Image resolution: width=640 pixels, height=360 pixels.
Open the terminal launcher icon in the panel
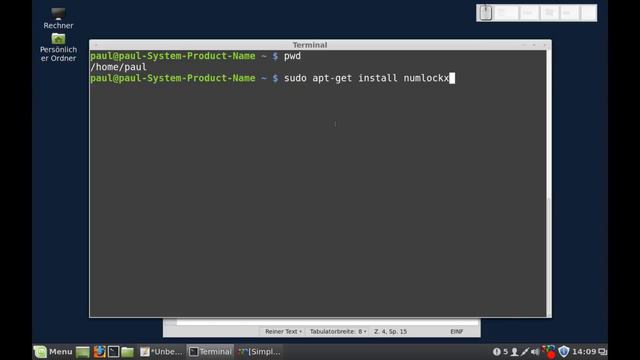point(113,351)
